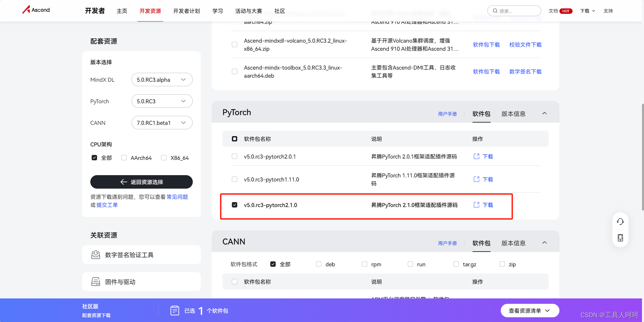Go to 主页 in the navigation

click(122, 11)
